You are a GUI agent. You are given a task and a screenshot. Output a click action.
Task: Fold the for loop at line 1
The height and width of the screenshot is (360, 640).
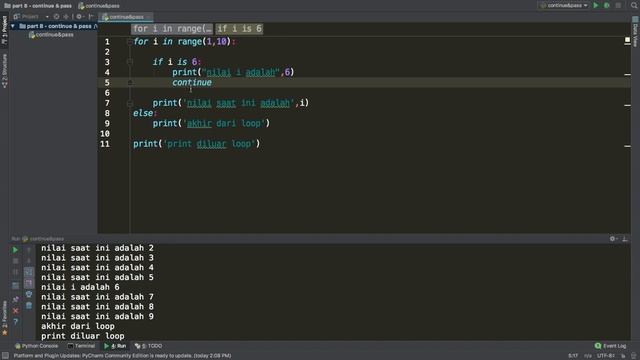(130, 42)
